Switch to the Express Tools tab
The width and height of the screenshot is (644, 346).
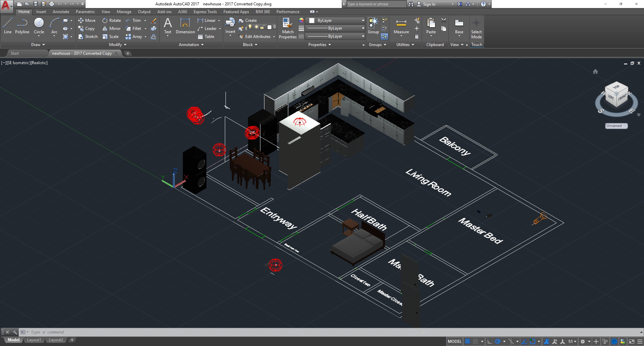[x=205, y=12]
